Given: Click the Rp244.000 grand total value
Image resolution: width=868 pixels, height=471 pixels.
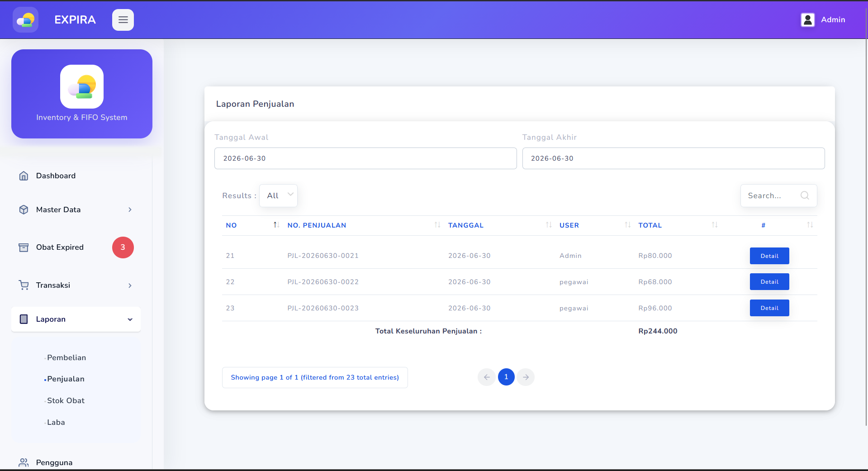Looking at the screenshot, I should click(x=658, y=331).
